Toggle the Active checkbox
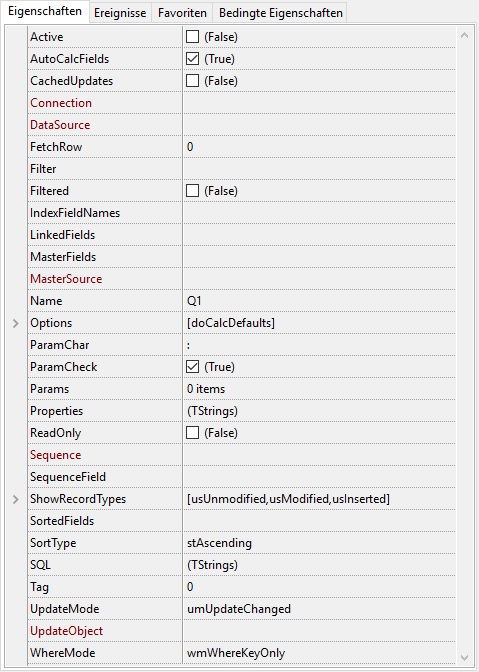The image size is (479, 672). click(x=192, y=37)
